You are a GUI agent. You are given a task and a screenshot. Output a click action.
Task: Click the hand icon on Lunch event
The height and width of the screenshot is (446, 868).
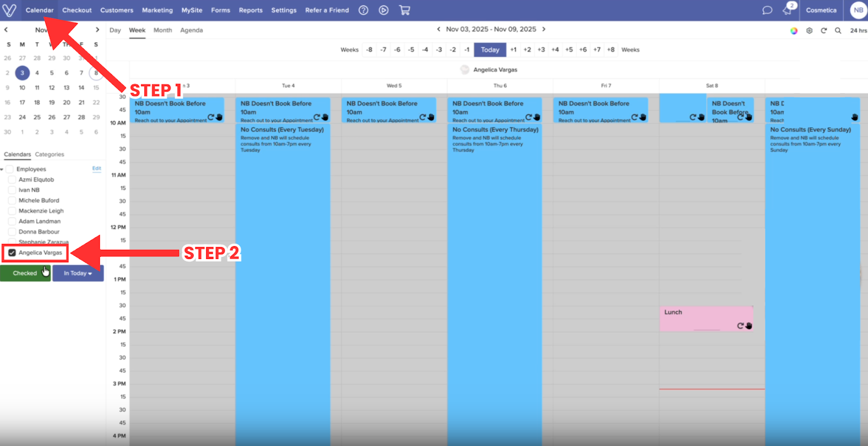point(749,326)
